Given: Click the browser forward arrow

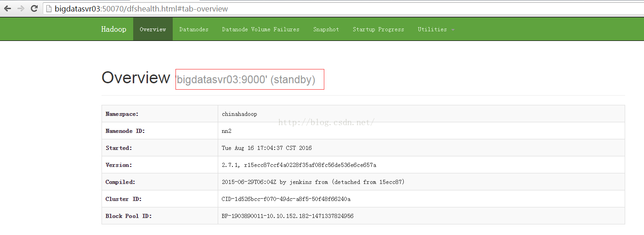Looking at the screenshot, I should pos(21,8).
